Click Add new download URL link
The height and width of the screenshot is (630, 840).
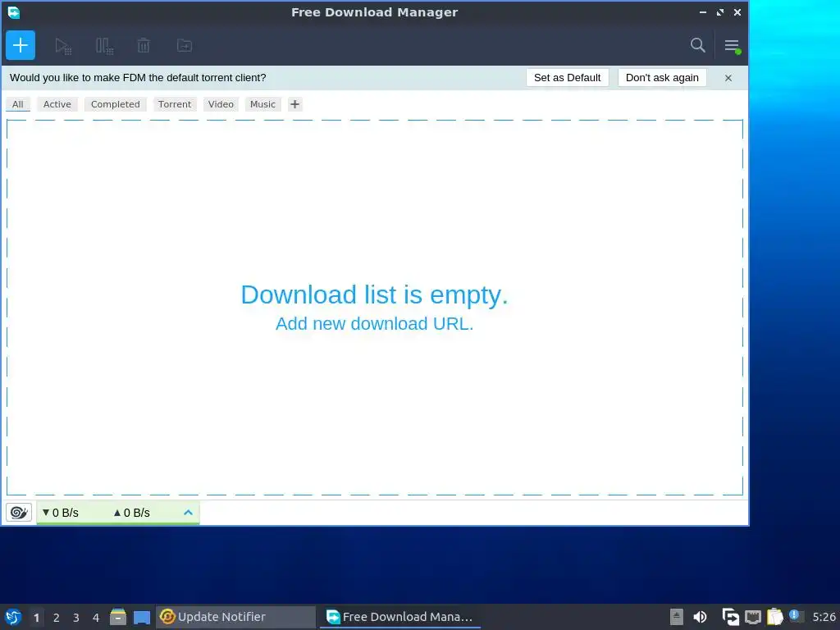[x=374, y=323]
